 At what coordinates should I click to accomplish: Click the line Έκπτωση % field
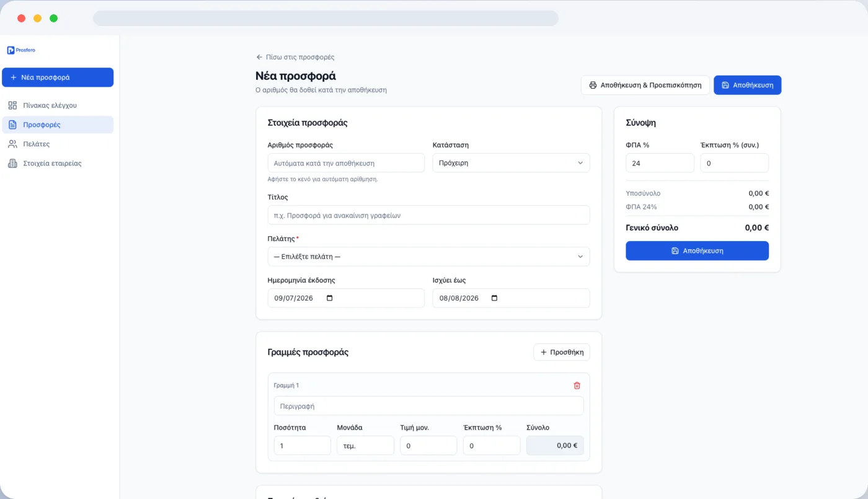pos(492,446)
